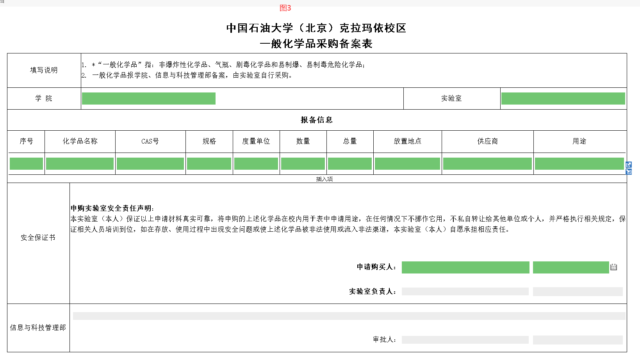640x364 pixels.
Task: Select the 申请购买人 date field
Action: [x=570, y=268]
